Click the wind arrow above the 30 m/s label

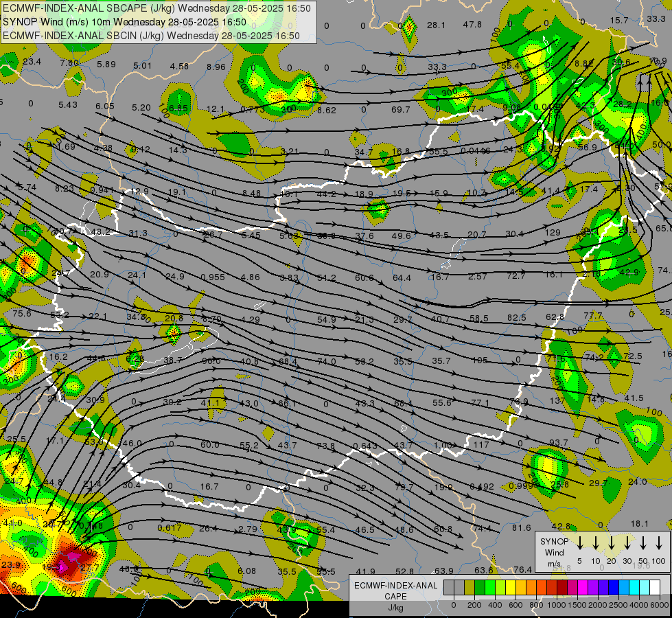[627, 543]
